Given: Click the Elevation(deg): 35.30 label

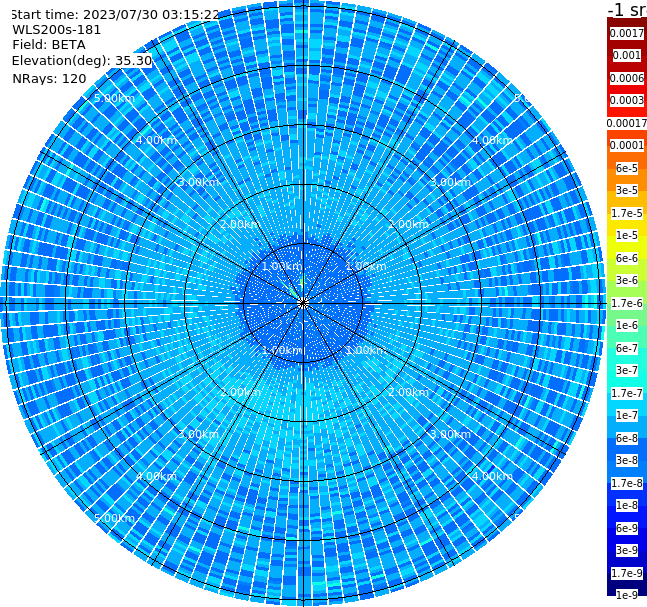Looking at the screenshot, I should [82, 61].
